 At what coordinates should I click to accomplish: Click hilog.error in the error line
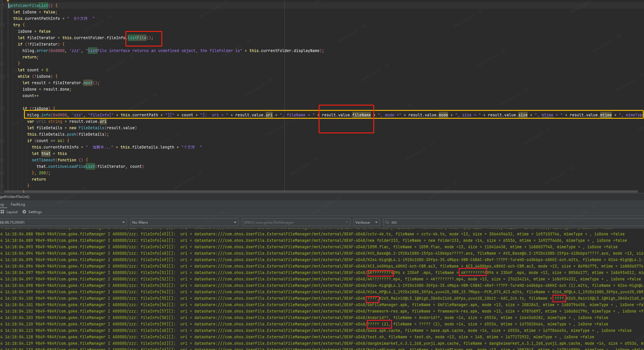coord(35,51)
